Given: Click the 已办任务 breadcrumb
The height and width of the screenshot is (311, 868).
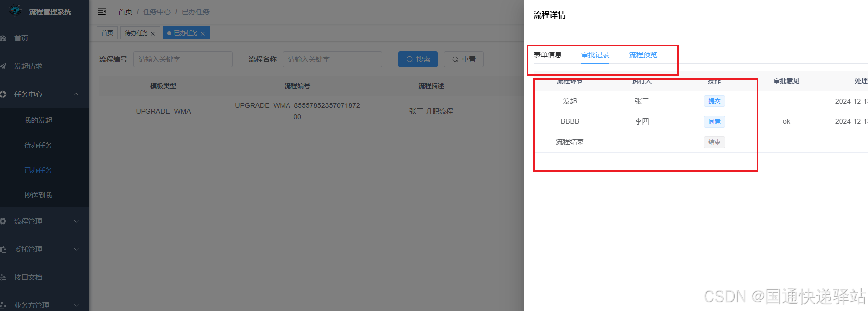Looking at the screenshot, I should (196, 12).
